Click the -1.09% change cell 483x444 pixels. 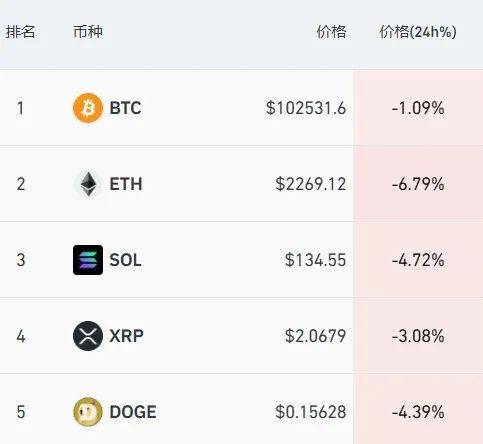click(418, 108)
